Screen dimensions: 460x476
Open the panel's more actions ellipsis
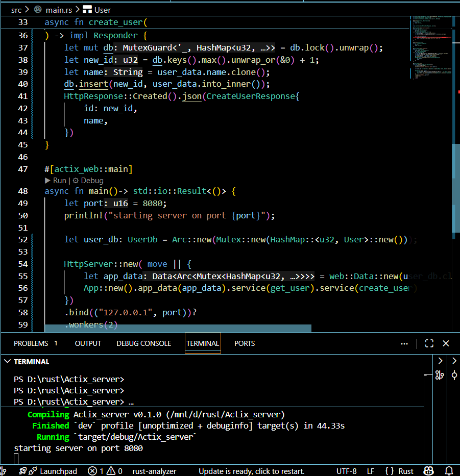point(404,343)
